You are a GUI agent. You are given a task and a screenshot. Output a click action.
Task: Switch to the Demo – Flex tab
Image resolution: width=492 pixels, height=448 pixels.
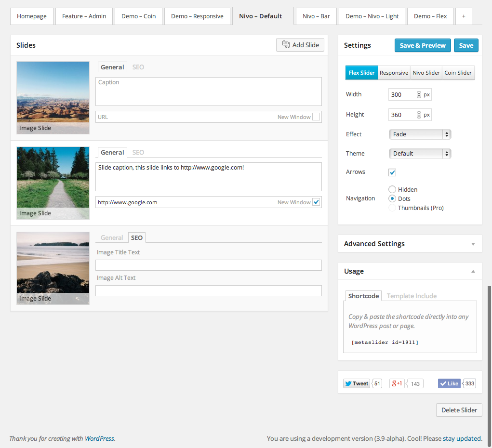click(x=430, y=16)
